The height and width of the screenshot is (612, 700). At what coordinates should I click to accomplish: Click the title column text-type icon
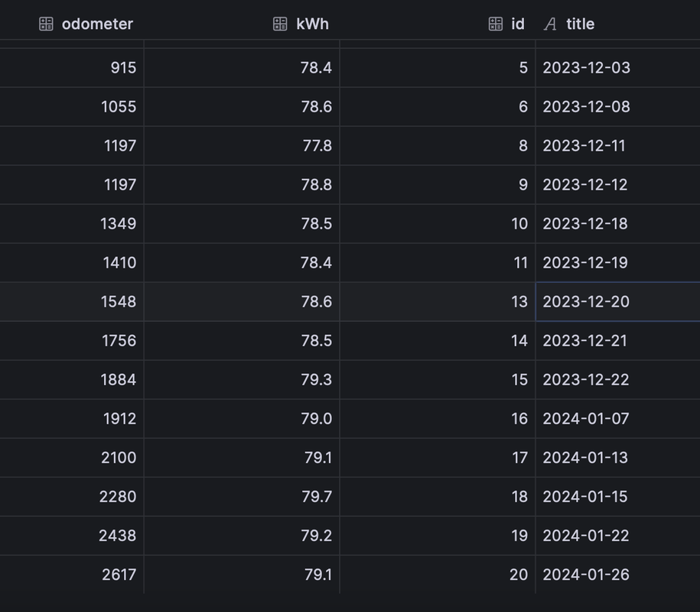point(550,24)
